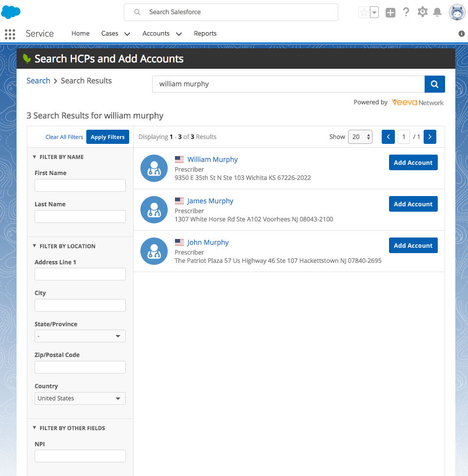Open the App Launcher grid icon
Viewport: 468px width, 476px height.
click(10, 34)
